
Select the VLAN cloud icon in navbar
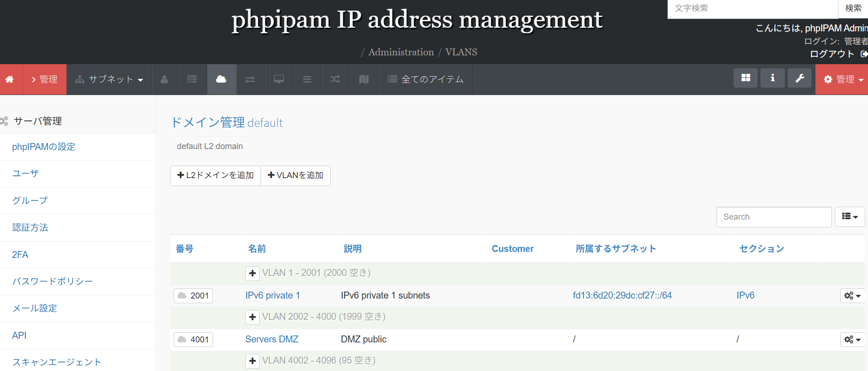[221, 79]
